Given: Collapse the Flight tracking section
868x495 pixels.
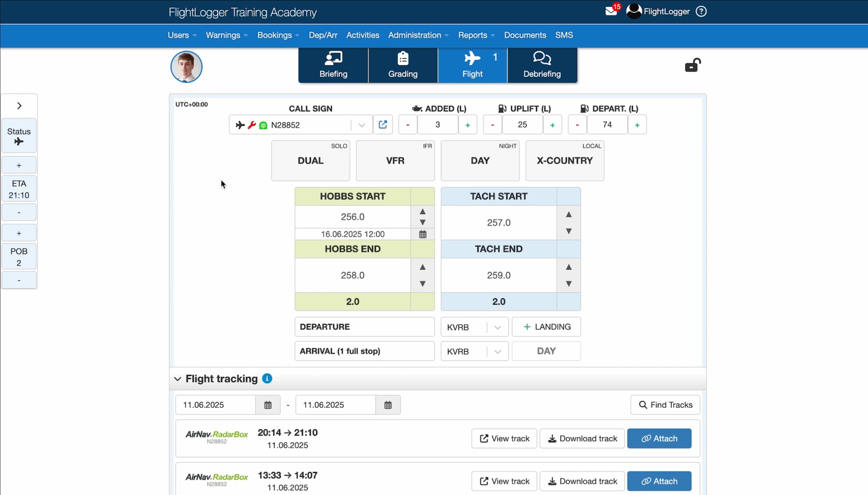Looking at the screenshot, I should pos(177,379).
